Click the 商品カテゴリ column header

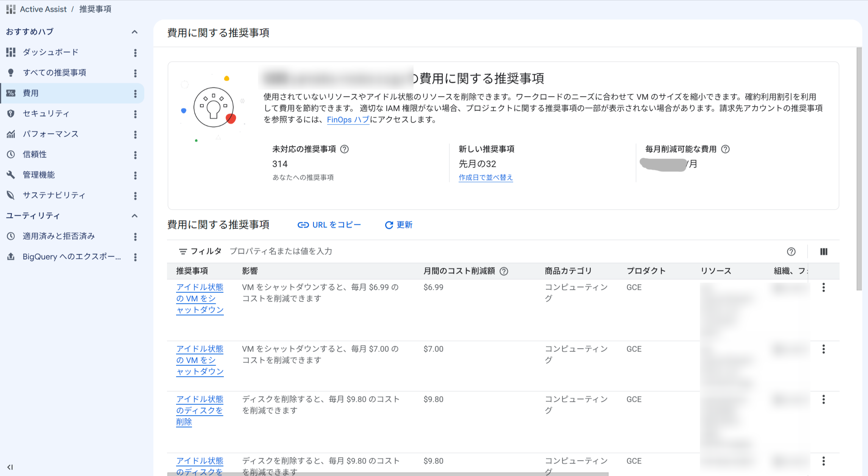tap(568, 271)
